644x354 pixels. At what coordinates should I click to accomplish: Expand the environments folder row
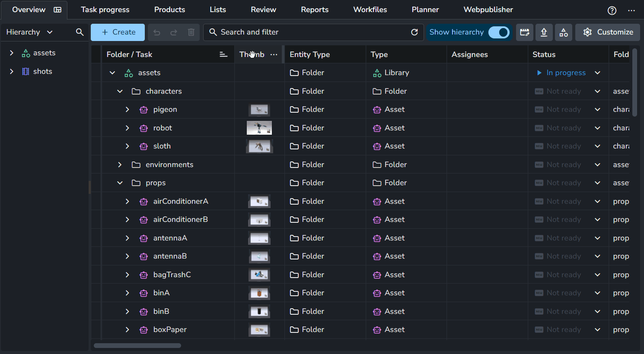coord(120,164)
